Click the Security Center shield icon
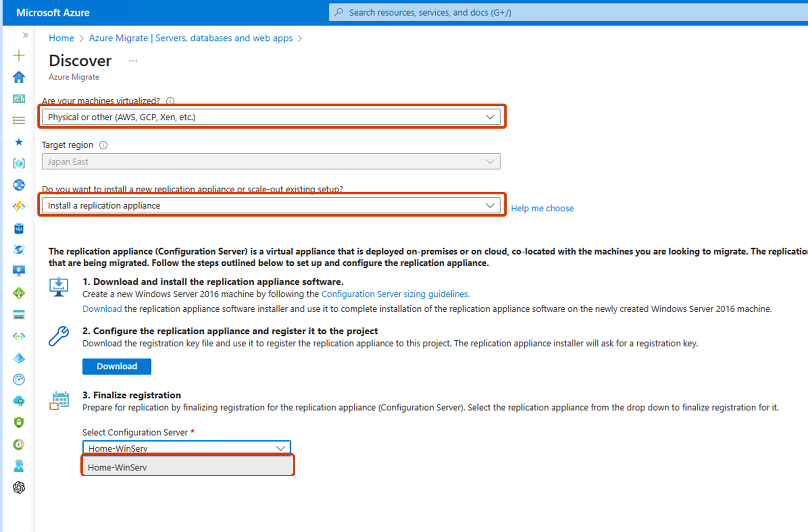808x532 pixels. [x=18, y=422]
